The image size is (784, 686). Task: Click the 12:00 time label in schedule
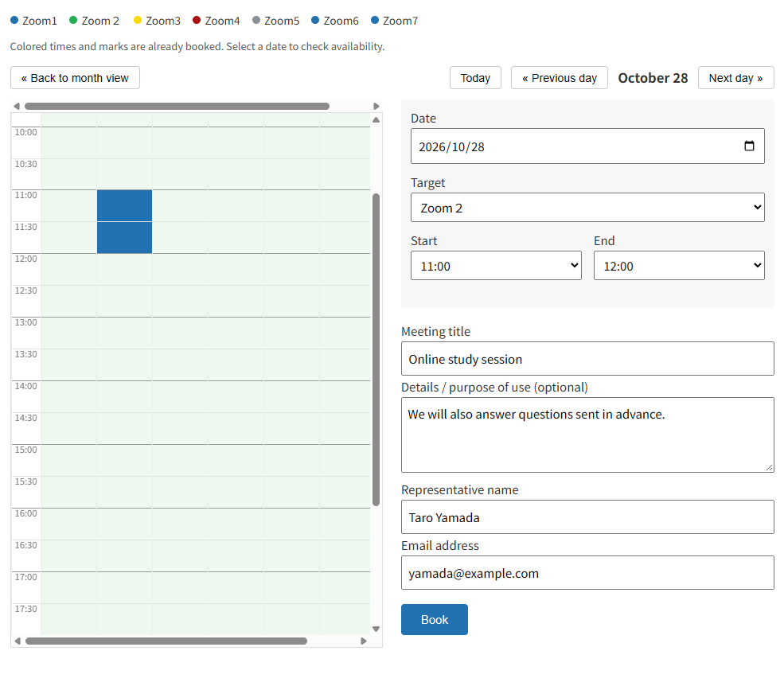26,259
